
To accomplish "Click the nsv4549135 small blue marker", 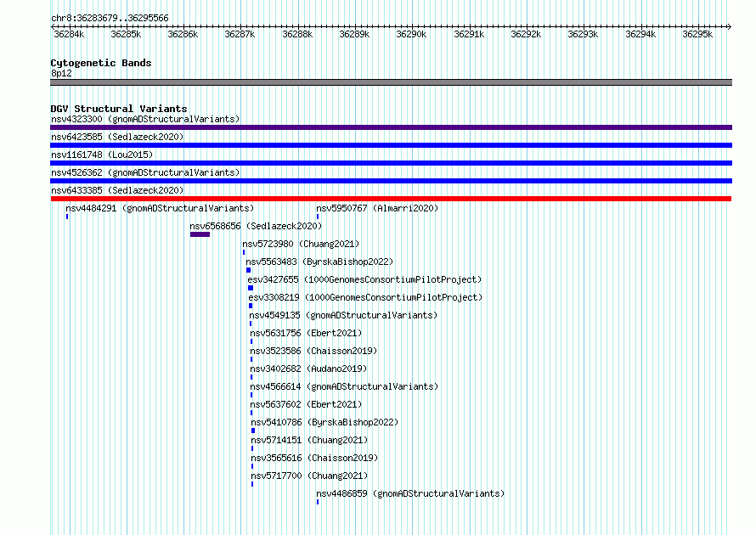I will (x=251, y=324).
